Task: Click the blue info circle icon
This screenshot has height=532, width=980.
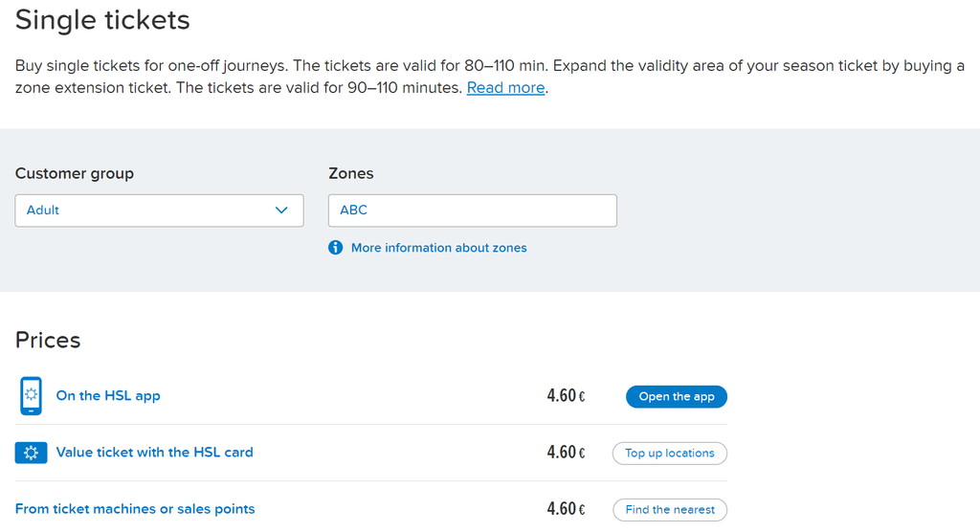Action: coord(336,248)
